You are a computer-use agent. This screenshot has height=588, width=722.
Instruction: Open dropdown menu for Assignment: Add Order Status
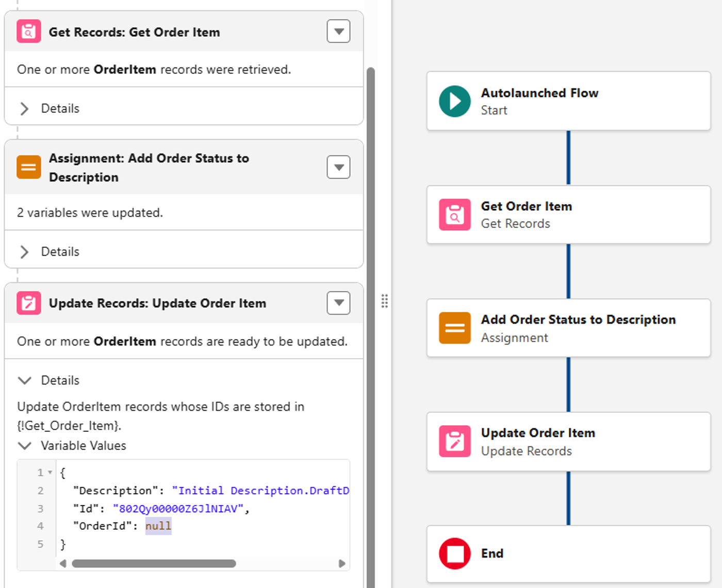[338, 167]
